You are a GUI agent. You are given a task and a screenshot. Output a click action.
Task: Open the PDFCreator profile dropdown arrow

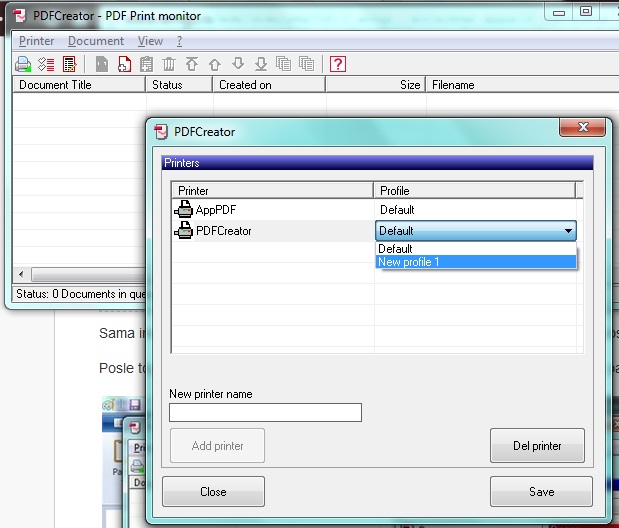coord(568,231)
